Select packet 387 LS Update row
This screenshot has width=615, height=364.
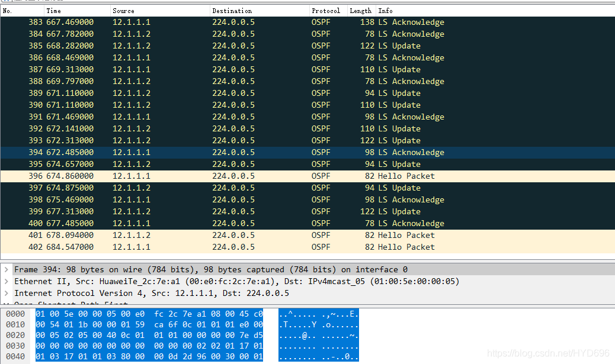(307, 69)
